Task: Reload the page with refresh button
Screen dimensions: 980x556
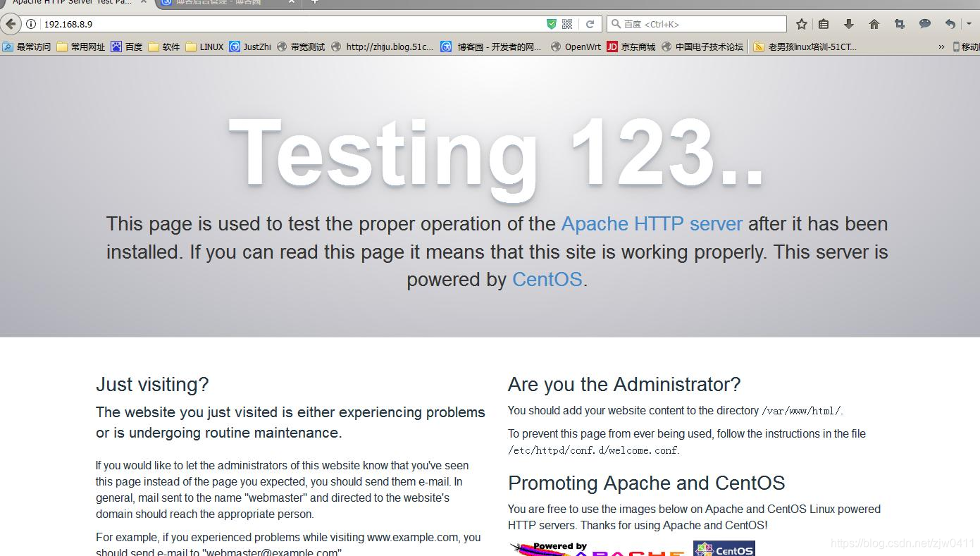Action: [590, 24]
